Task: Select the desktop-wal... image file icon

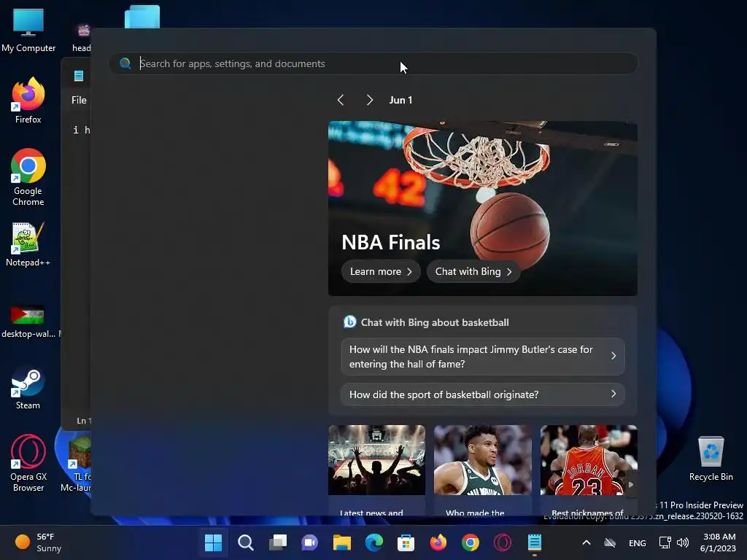Action: click(28, 321)
